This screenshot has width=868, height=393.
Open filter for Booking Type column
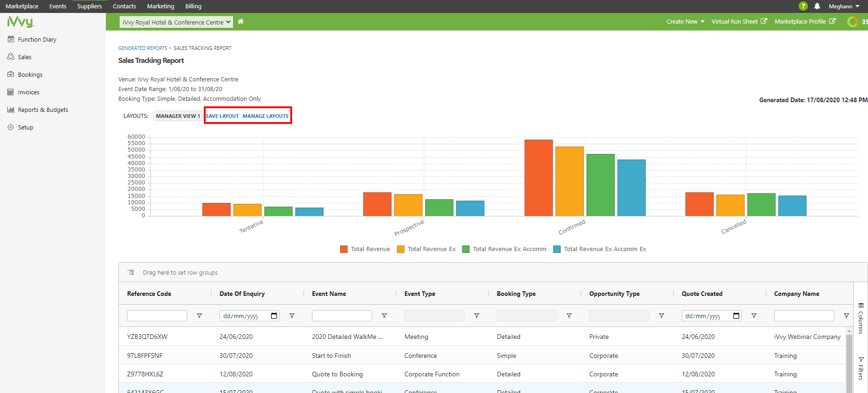click(569, 316)
